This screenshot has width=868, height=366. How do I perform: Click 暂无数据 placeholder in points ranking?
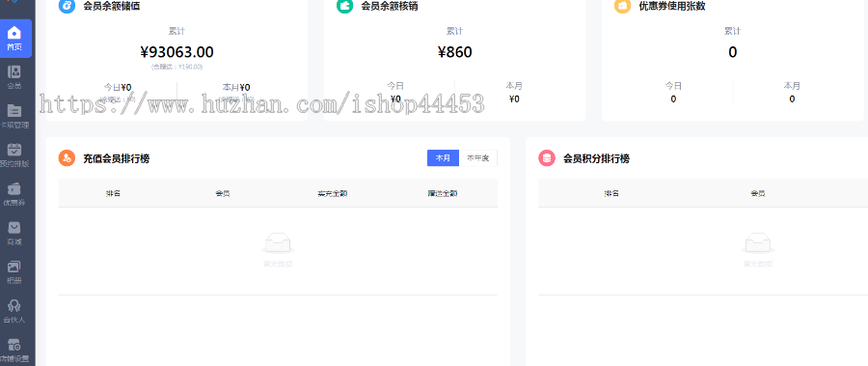(x=758, y=264)
